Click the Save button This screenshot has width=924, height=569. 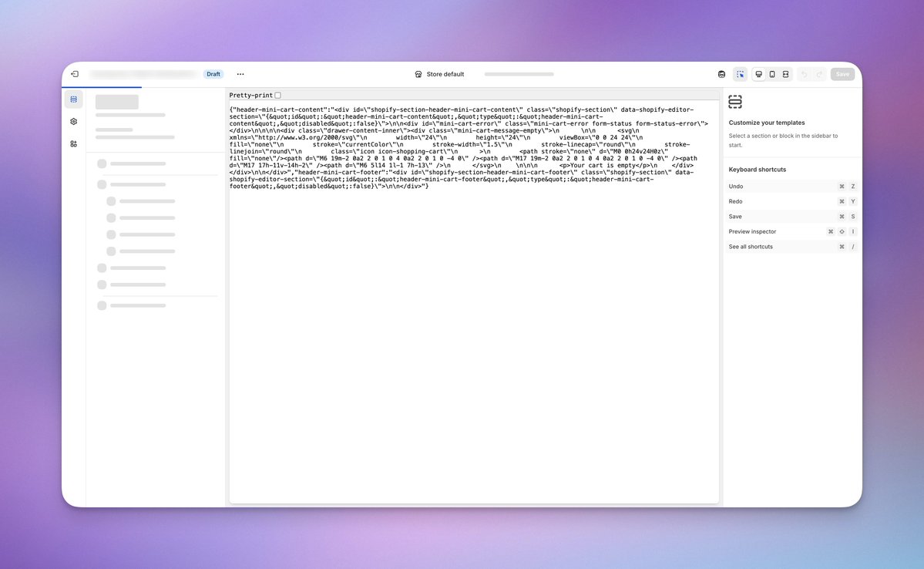point(842,74)
